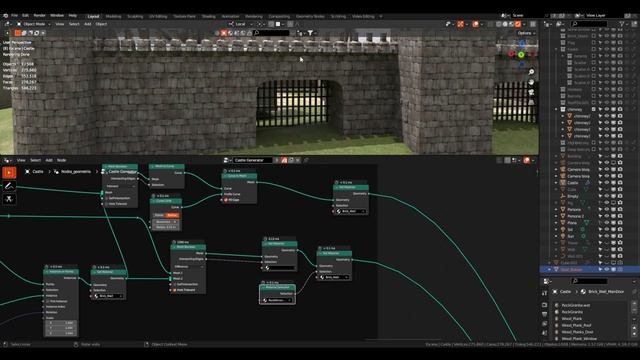This screenshot has height=360, width=640.
Task: Click the Resolution value field on Curve Circle
Action: tap(166, 222)
